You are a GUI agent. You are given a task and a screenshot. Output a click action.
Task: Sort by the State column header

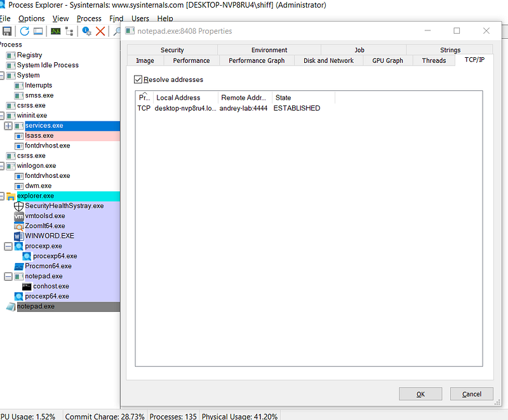click(304, 98)
